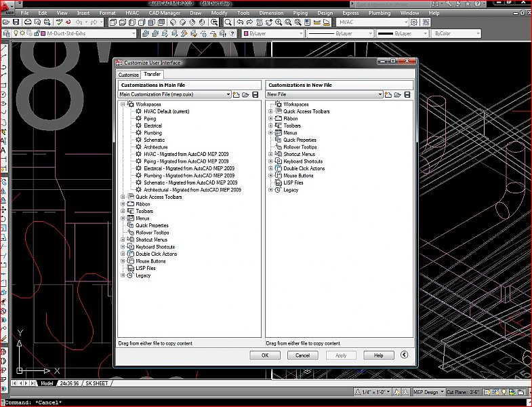Click the Quick Properties icon in Main File tree
Viewport: 532px width, 407px height.
click(x=130, y=226)
